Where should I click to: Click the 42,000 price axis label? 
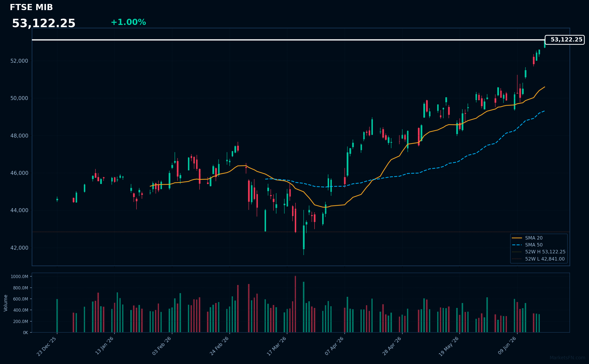(19, 248)
